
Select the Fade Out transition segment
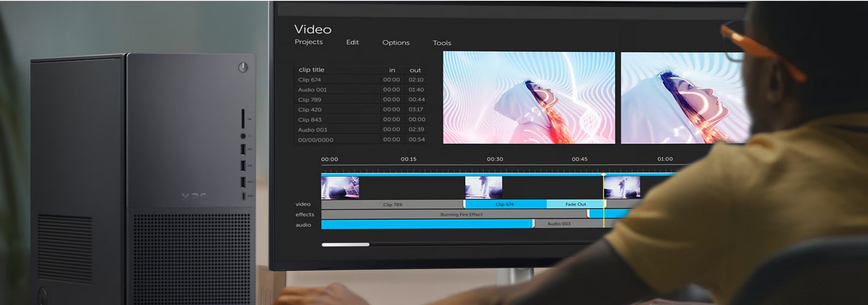pyautogui.click(x=575, y=204)
